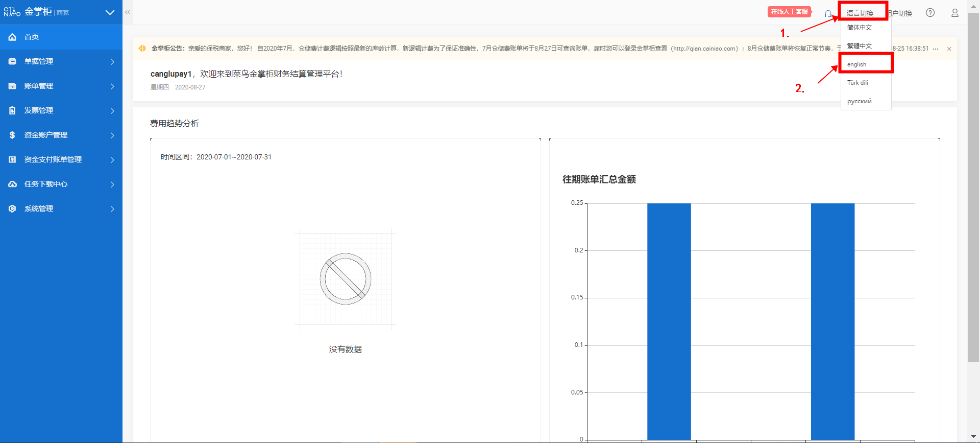Click the 发票管理 invoice icon
The height and width of the screenshot is (443, 980).
point(13,110)
